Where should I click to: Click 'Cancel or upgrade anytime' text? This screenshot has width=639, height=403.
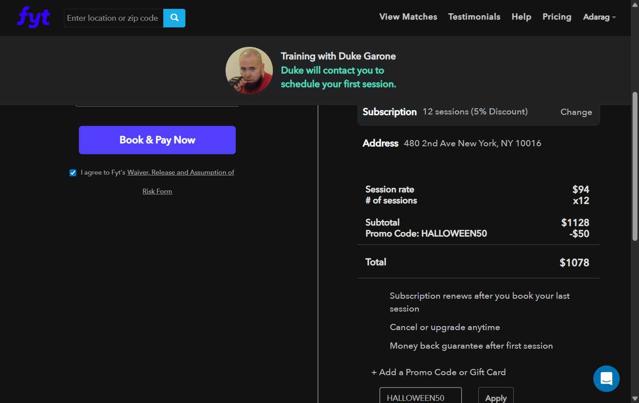point(445,327)
